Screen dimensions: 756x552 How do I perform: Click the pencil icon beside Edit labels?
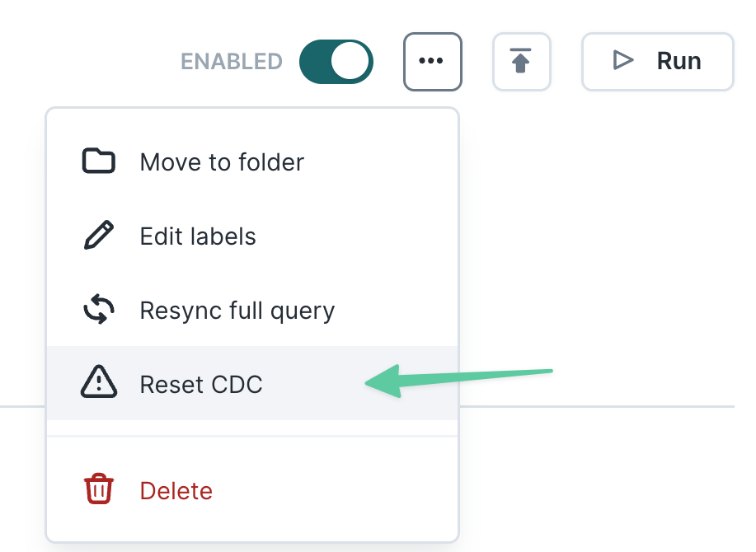tap(99, 236)
